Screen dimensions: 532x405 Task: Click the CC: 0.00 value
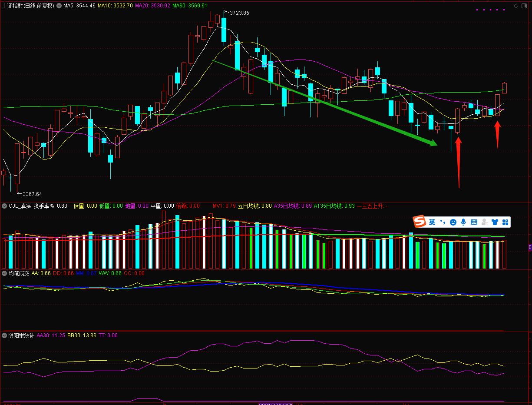(x=134, y=273)
